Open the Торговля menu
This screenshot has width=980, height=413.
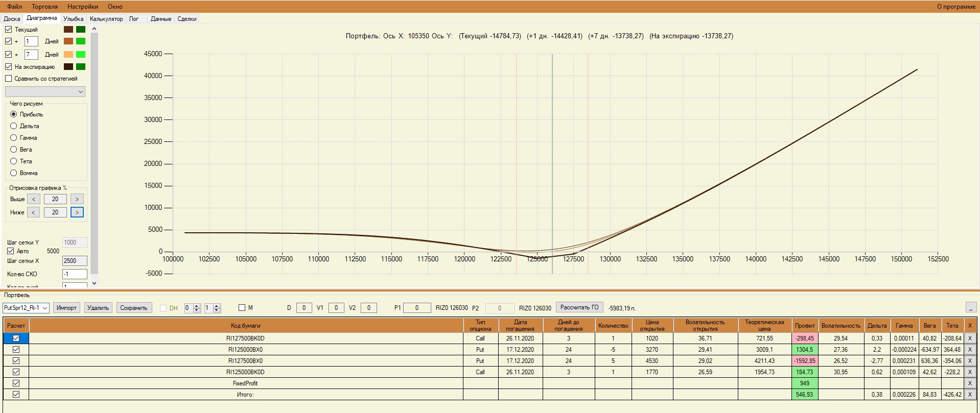coord(44,7)
